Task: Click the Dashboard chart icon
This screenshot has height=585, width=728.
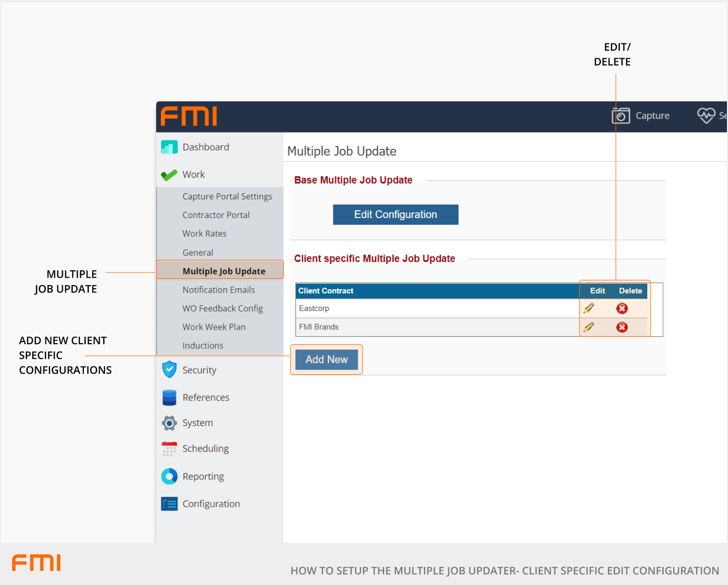Action: point(169,147)
